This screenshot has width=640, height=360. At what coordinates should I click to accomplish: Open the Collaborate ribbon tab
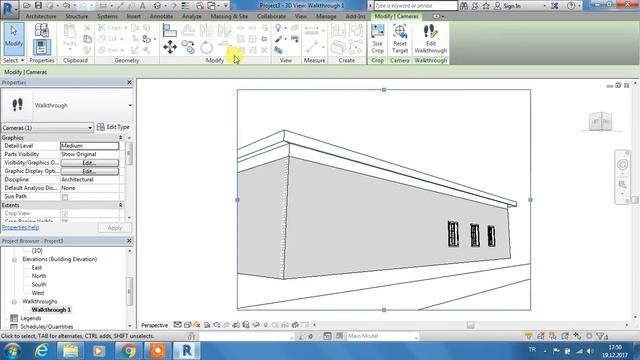[271, 16]
